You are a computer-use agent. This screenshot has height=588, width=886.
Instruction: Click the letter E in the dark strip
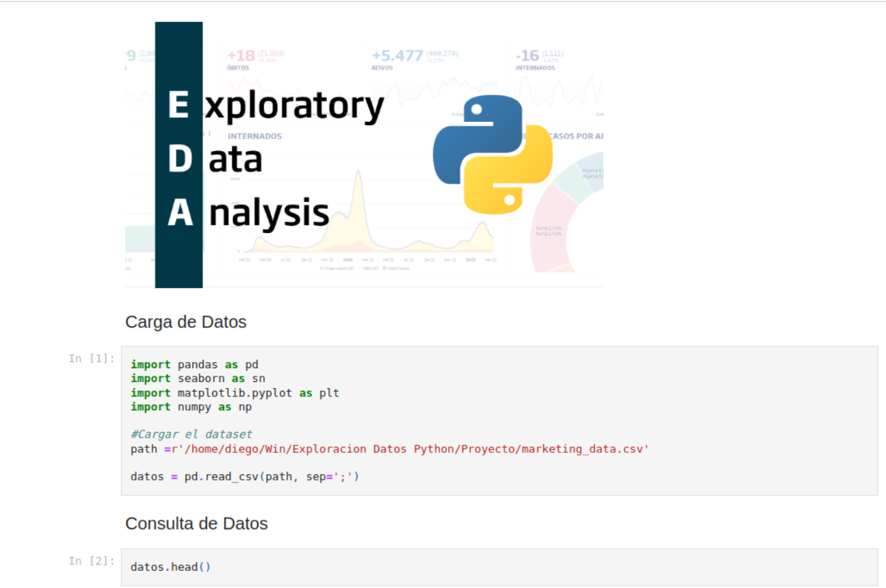point(179,105)
